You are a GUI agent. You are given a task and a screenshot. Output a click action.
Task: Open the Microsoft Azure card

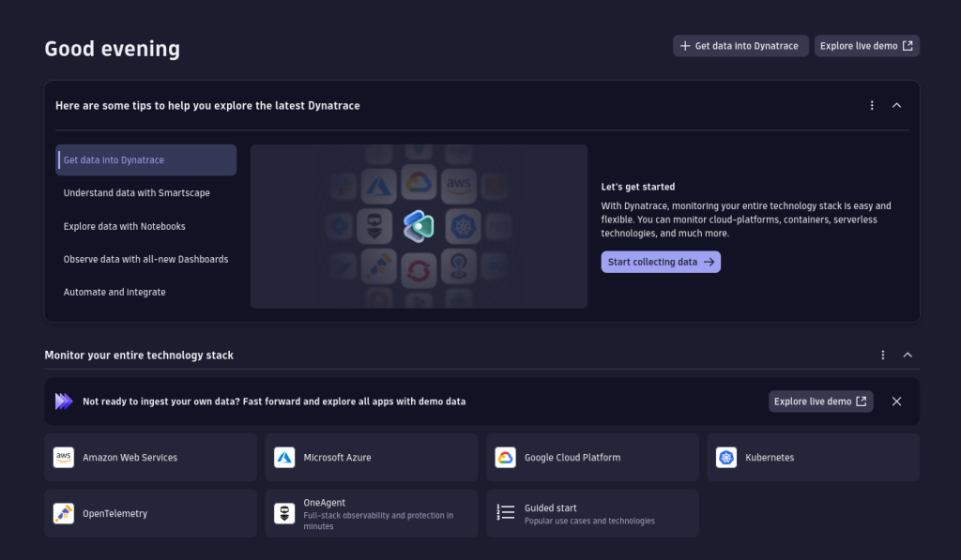point(372,457)
